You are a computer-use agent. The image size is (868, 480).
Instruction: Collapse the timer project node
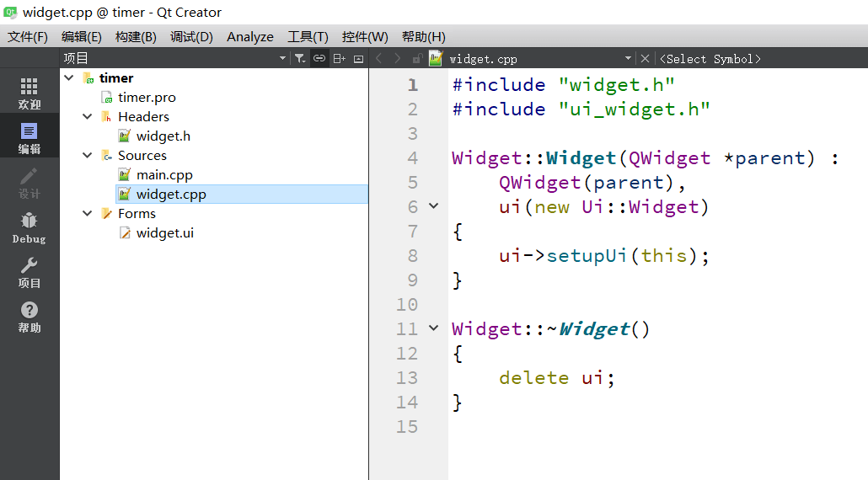(x=69, y=78)
